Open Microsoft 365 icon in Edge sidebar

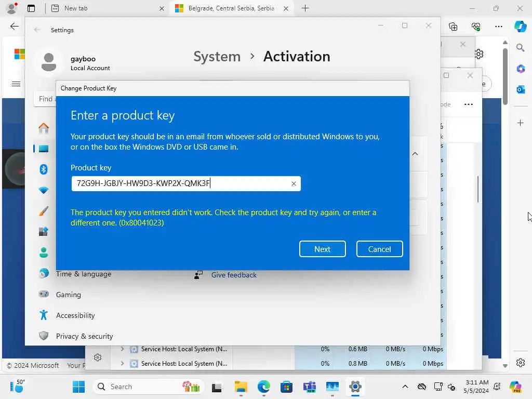click(521, 69)
